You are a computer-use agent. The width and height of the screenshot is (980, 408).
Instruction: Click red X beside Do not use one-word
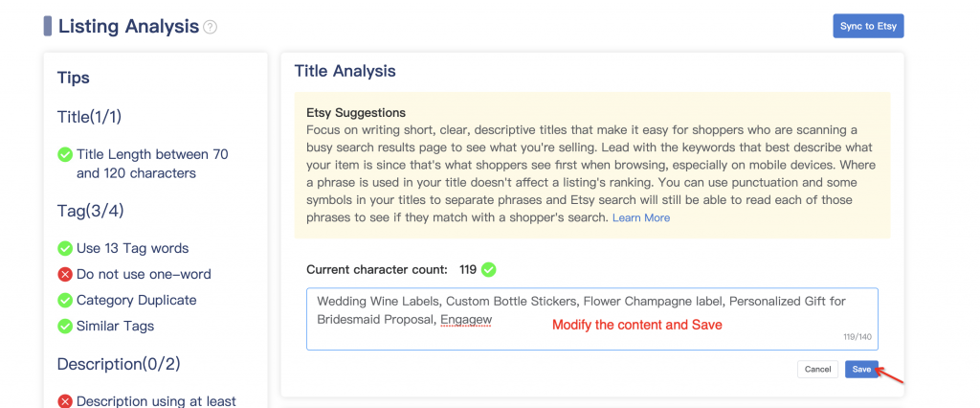(x=65, y=275)
